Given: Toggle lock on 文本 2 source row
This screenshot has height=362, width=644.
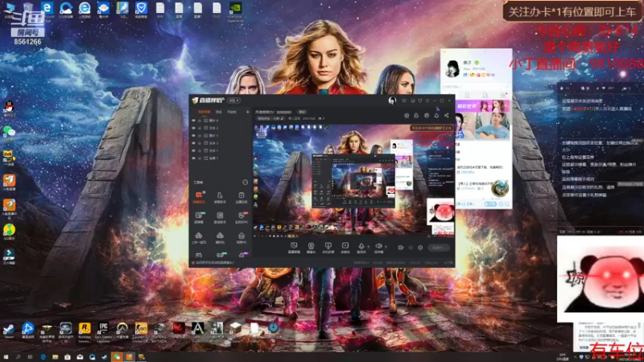Looking at the screenshot, I should pos(200,128).
